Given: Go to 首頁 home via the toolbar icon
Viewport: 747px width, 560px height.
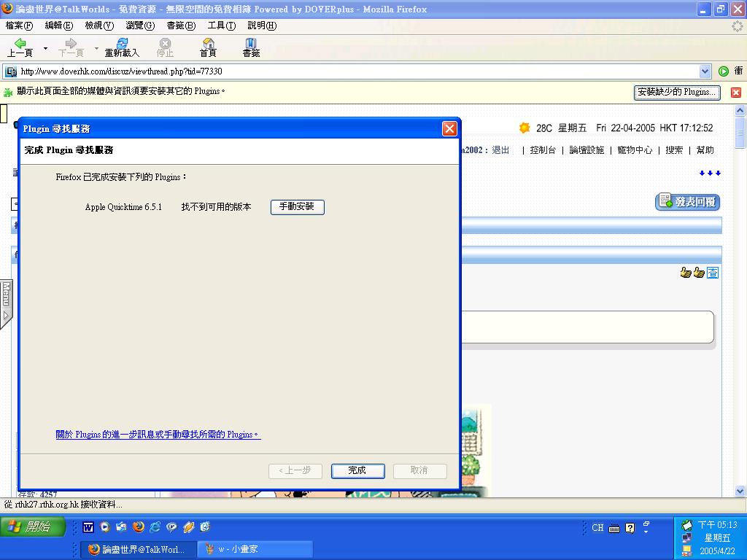Looking at the screenshot, I should [x=208, y=47].
